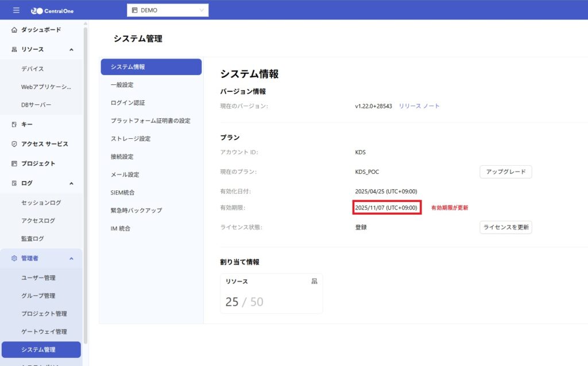Viewport: 588px width, 366px height.
Task: Collapse the 管理者 sidebar section
Action: (x=71, y=258)
